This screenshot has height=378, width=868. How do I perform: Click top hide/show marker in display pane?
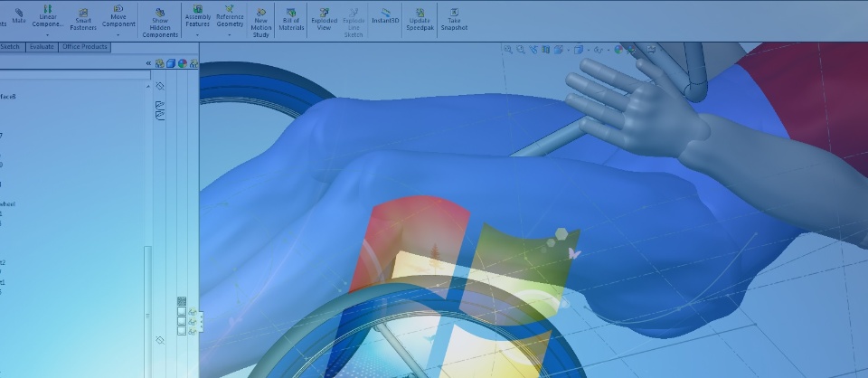click(x=160, y=86)
